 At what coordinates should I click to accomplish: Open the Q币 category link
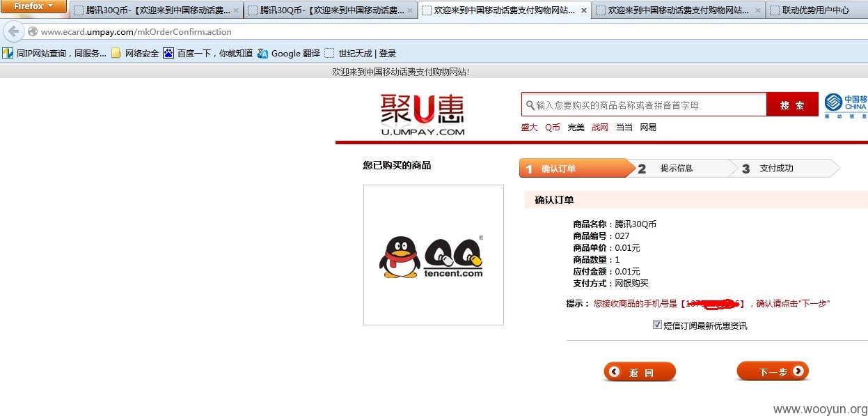click(x=553, y=128)
